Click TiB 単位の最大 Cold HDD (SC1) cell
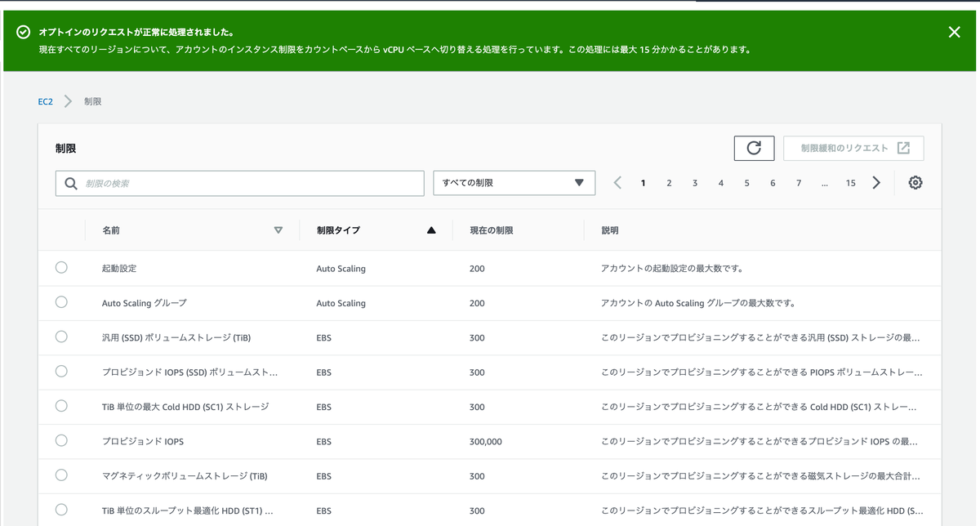The width and height of the screenshot is (980, 526). click(185, 407)
